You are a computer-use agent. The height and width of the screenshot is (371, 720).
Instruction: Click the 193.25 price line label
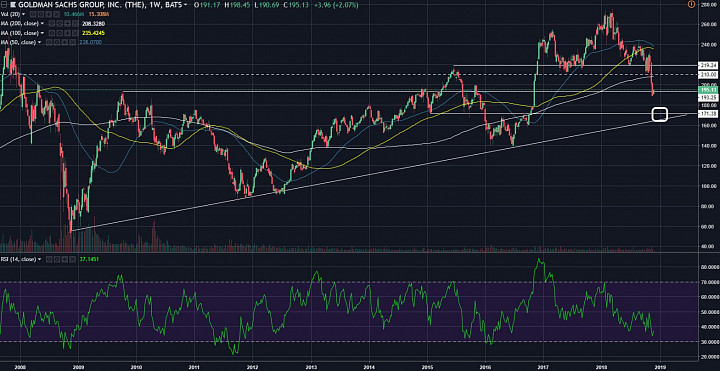[708, 97]
